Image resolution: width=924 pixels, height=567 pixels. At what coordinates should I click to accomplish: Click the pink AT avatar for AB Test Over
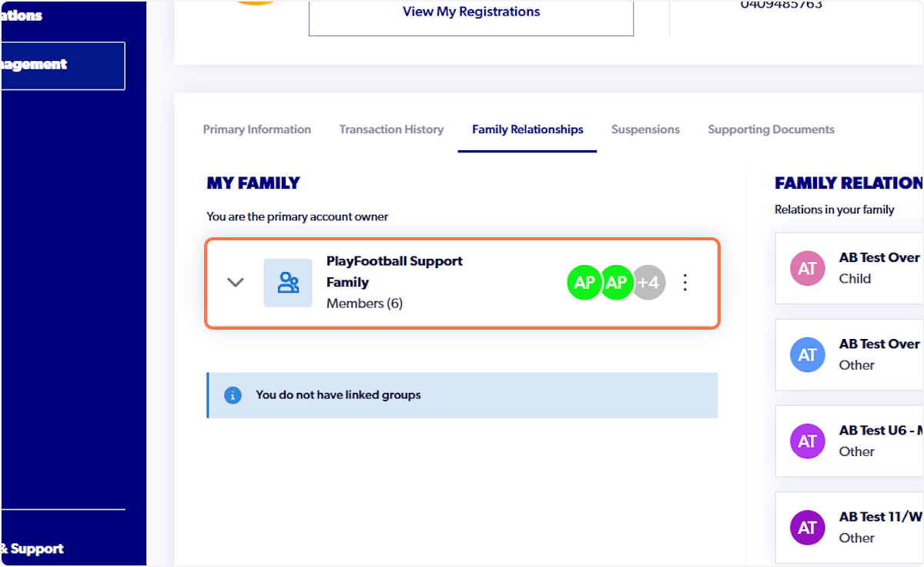click(x=807, y=268)
